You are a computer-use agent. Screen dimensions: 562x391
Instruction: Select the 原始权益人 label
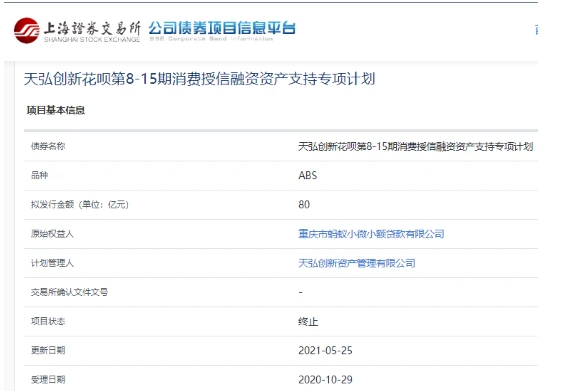click(52, 234)
